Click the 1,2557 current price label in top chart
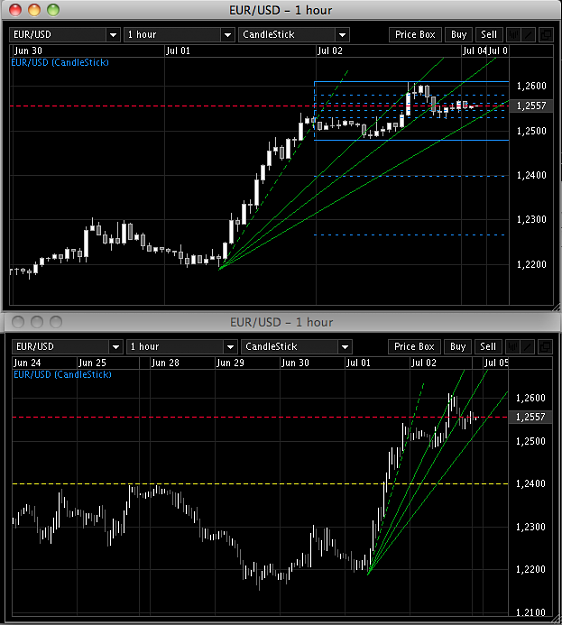 tap(531, 106)
